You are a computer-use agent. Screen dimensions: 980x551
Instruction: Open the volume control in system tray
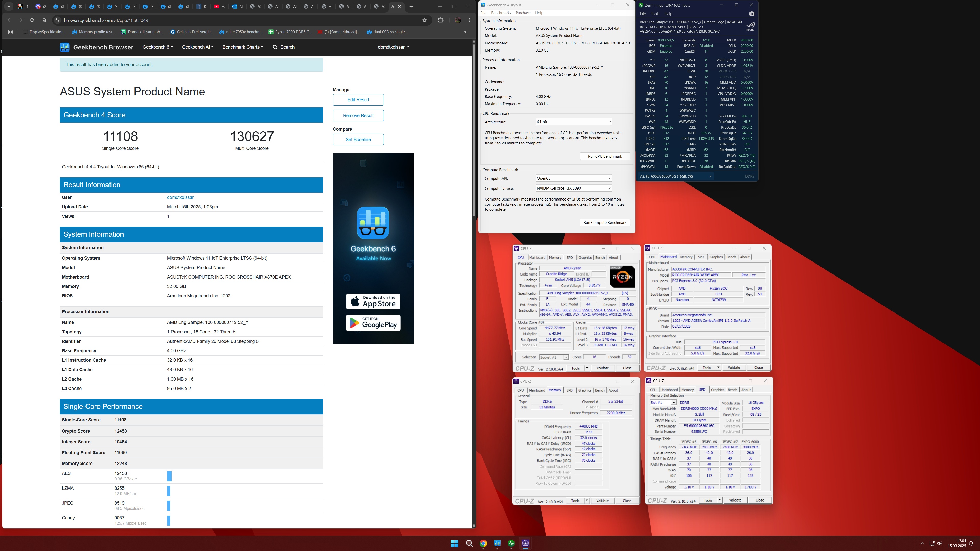[x=940, y=543]
